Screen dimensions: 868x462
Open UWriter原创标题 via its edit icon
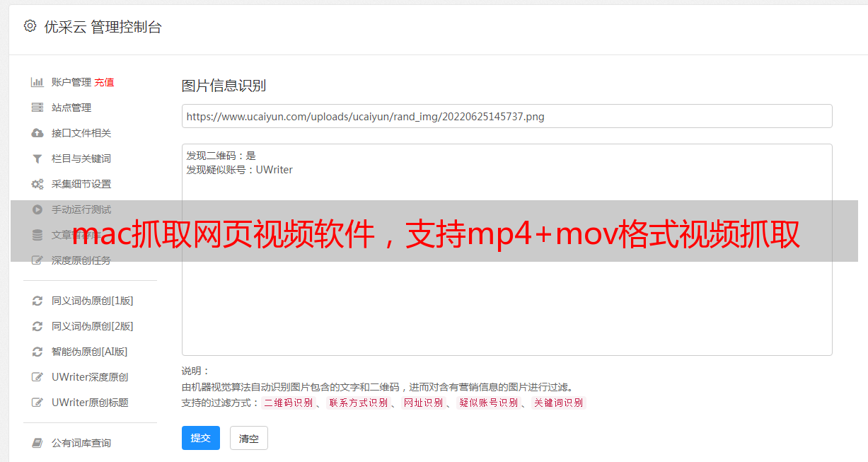(37, 403)
